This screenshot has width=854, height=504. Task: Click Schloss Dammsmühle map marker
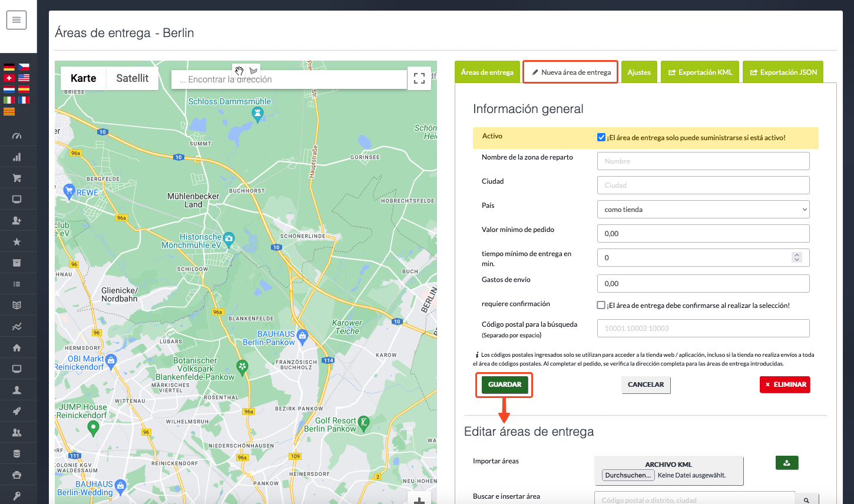[257, 113]
